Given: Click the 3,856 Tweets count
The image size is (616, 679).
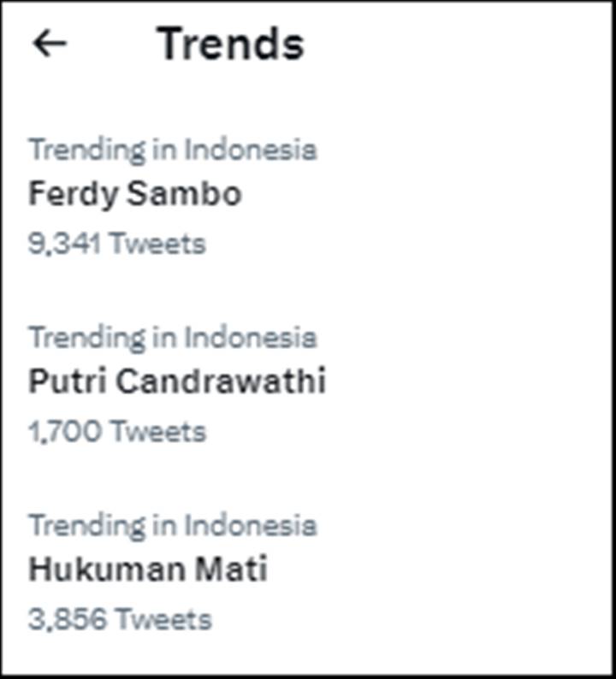Looking at the screenshot, I should click(120, 619).
